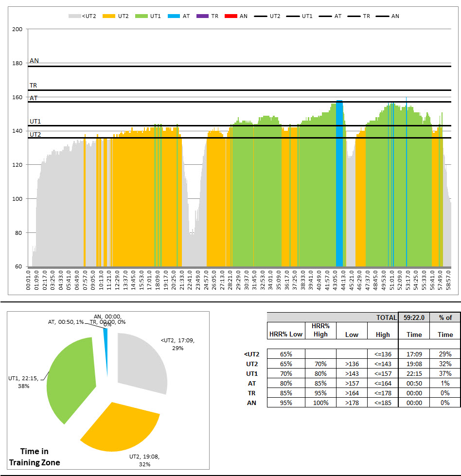Click the AN threshold label in the chart

[34, 61]
